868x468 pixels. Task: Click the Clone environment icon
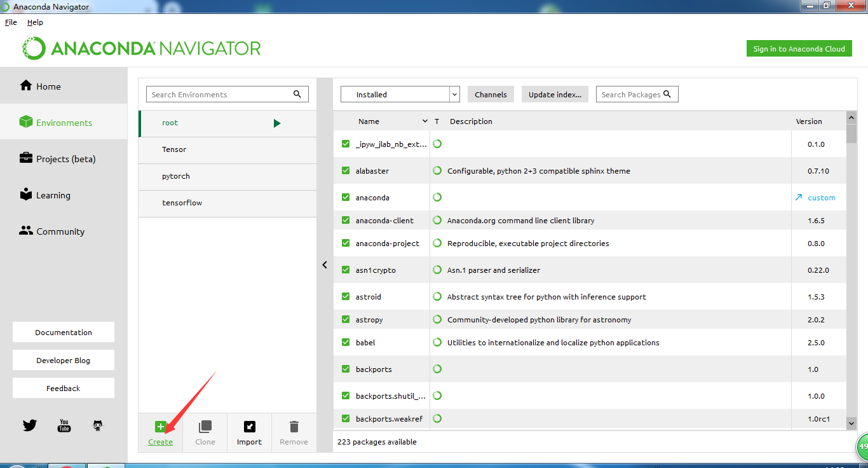tap(205, 427)
